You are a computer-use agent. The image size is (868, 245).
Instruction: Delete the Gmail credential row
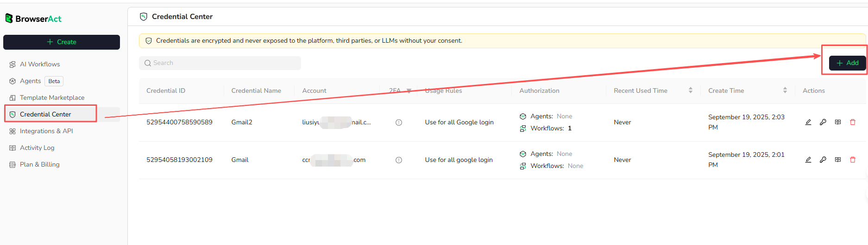(853, 160)
